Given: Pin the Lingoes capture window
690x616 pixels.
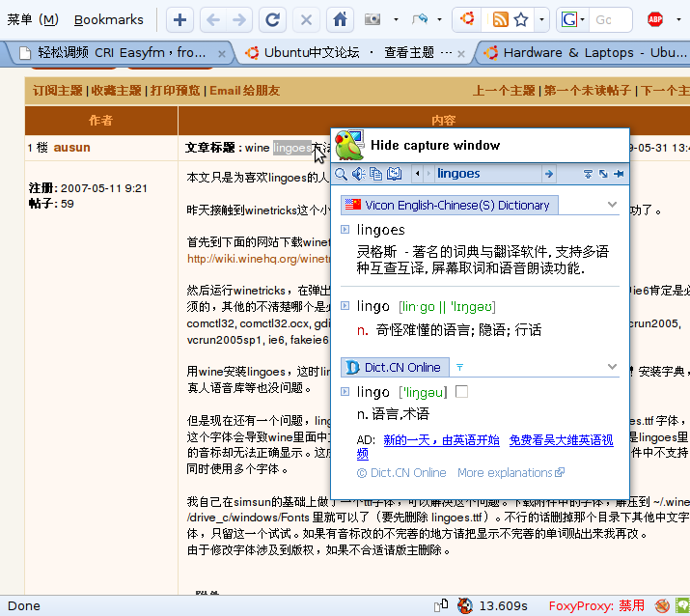Looking at the screenshot, I should point(619,174).
